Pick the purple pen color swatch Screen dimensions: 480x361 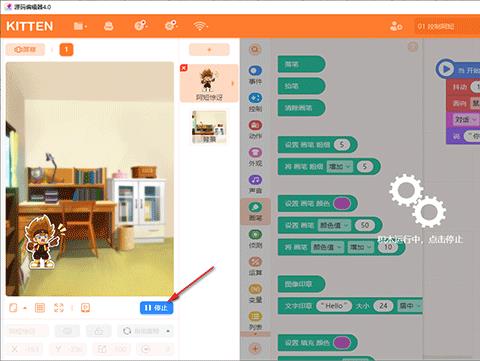coord(342,203)
